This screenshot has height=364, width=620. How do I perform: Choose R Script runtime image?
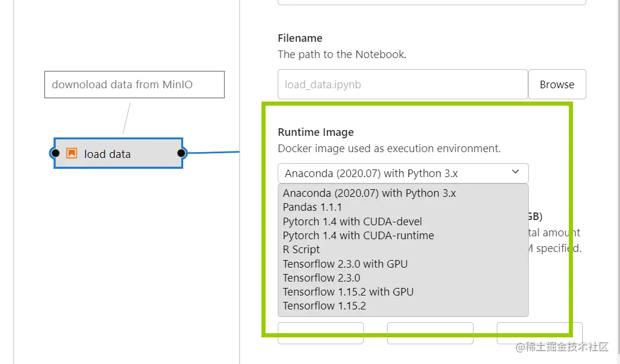(302, 249)
